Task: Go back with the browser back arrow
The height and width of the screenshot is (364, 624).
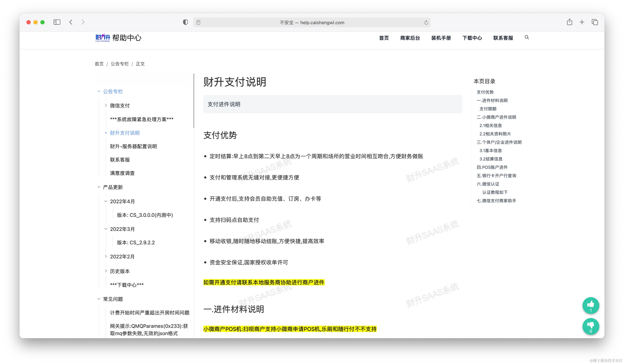Action: pos(71,22)
